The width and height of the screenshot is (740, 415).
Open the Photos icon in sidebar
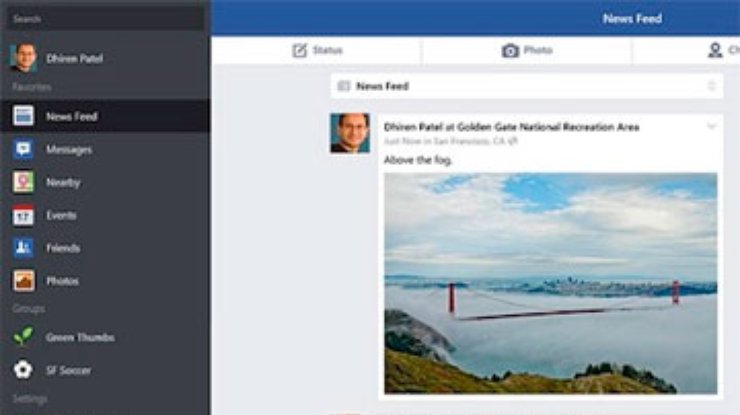(24, 280)
